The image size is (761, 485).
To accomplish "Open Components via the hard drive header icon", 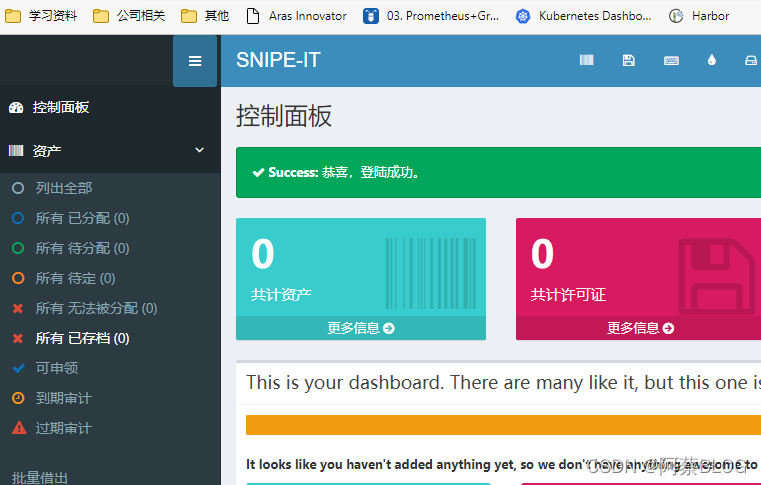I will (751, 61).
